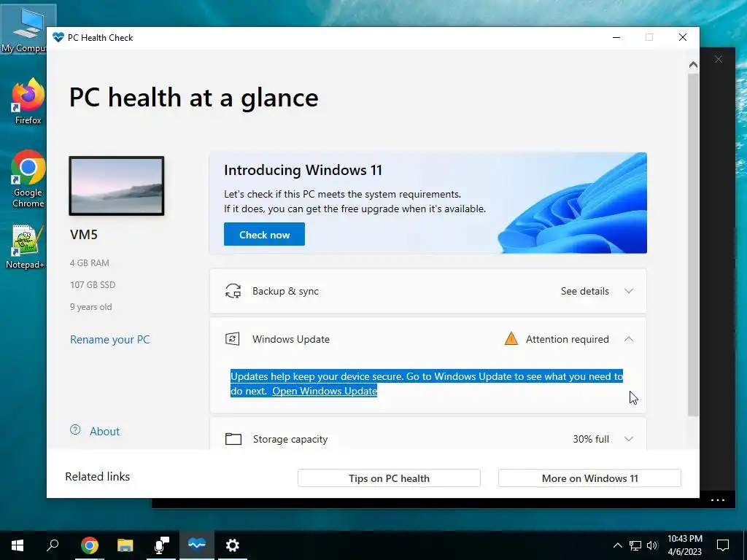Click the scrollbar up arrow

click(693, 64)
